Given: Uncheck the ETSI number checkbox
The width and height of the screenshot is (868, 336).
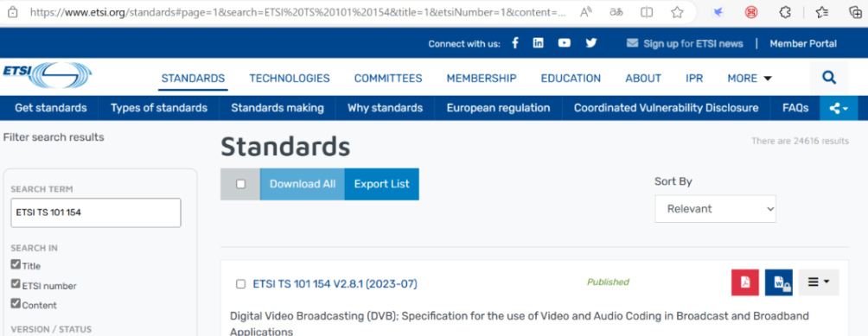Looking at the screenshot, I should 16,284.
